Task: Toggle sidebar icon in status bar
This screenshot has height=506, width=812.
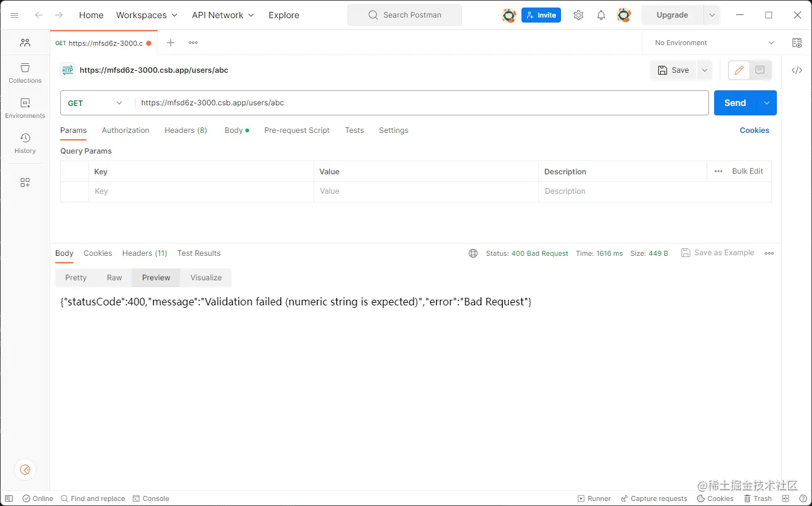Action: [9, 498]
